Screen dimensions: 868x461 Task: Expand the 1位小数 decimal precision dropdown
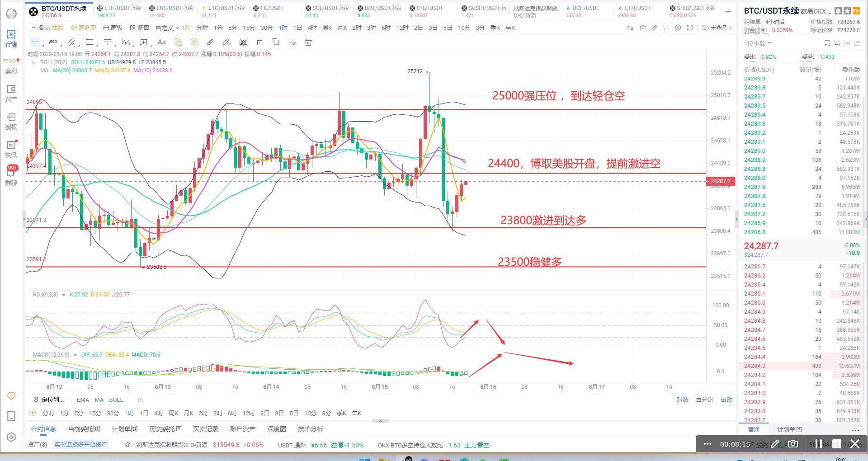(x=758, y=43)
